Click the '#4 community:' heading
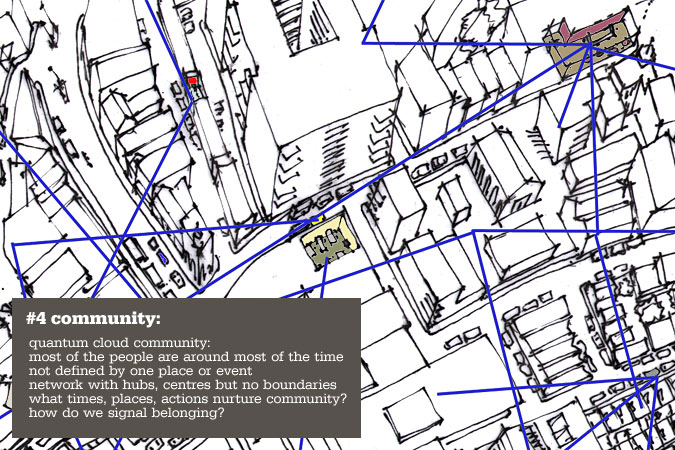This screenshot has height=450, width=675. [93, 319]
